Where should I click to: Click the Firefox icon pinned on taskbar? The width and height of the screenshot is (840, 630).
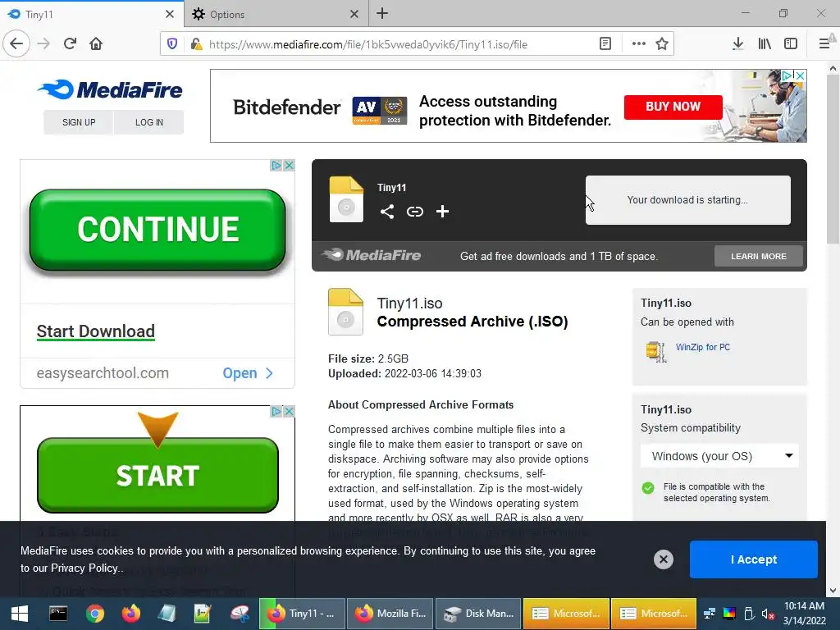coord(131,614)
